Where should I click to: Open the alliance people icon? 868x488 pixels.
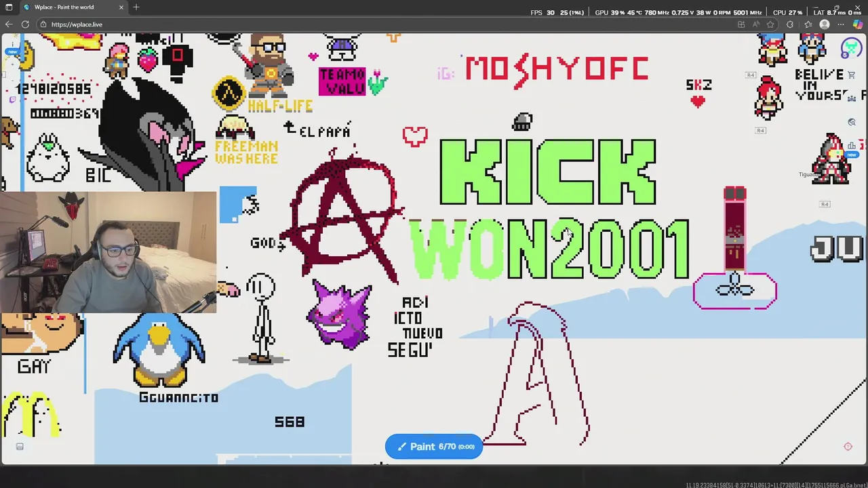[850, 98]
